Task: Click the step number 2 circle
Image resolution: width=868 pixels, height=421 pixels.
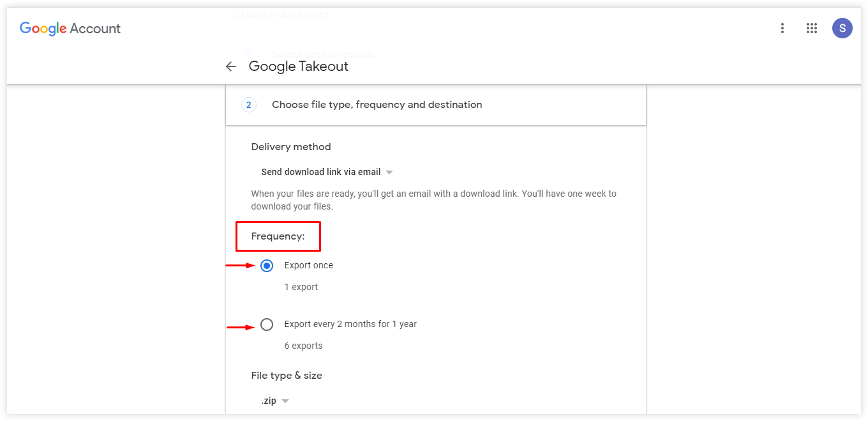Action: 249,105
